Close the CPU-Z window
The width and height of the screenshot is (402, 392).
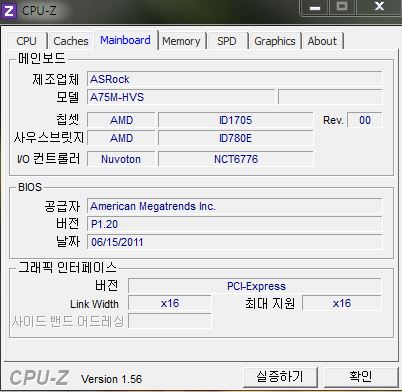[x=379, y=7]
